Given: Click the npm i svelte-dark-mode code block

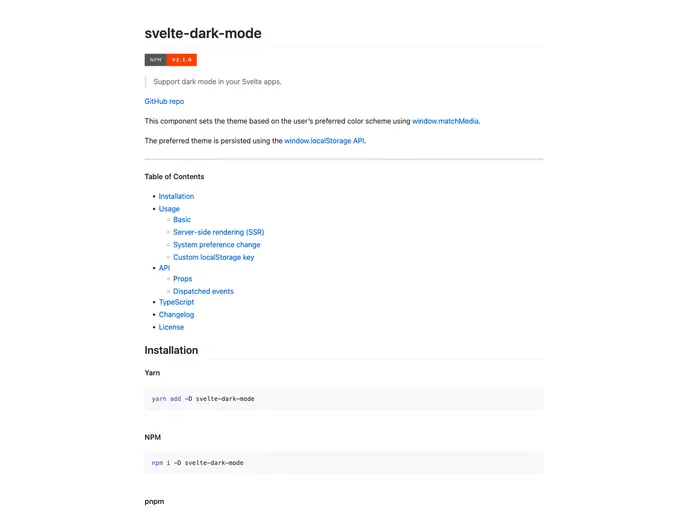Looking at the screenshot, I should [x=343, y=463].
